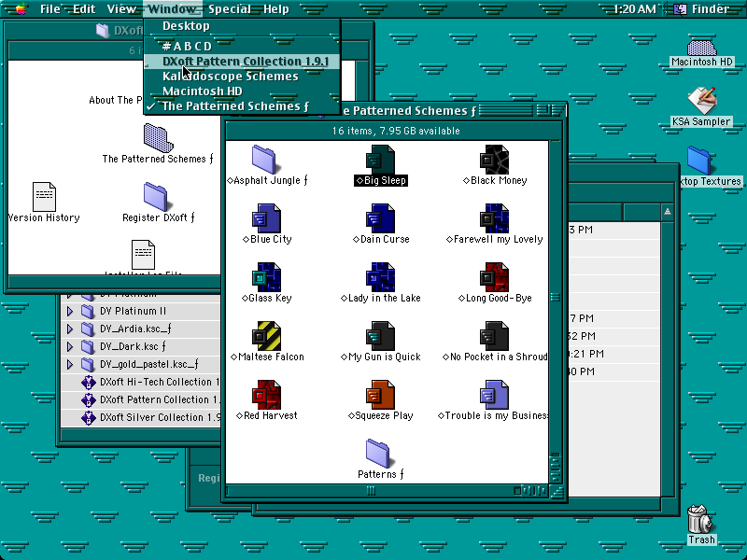Open the Help menu
The image size is (747, 560).
pos(275,9)
